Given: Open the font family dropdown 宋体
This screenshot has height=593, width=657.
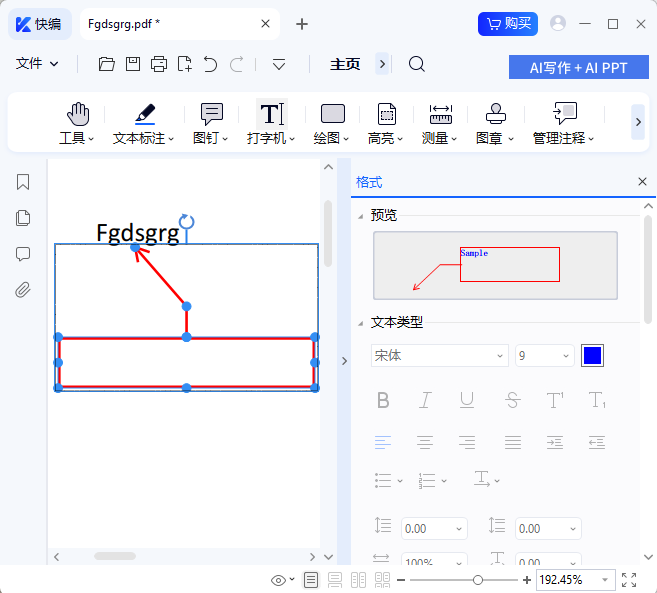Looking at the screenshot, I should coord(440,356).
